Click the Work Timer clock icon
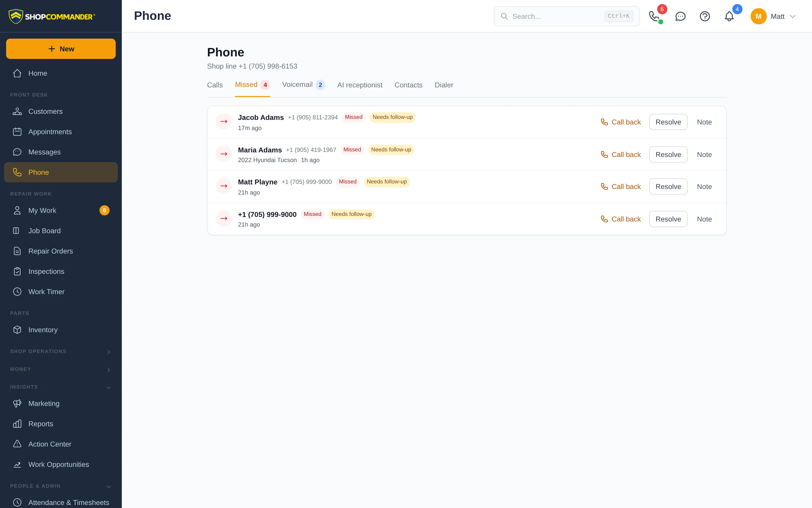The height and width of the screenshot is (508, 812). [x=17, y=292]
